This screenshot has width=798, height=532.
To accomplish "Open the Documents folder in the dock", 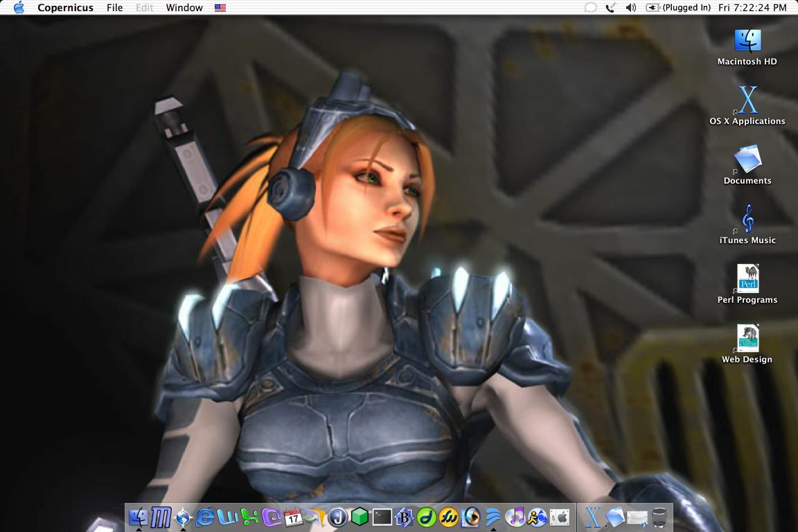I will click(615, 517).
